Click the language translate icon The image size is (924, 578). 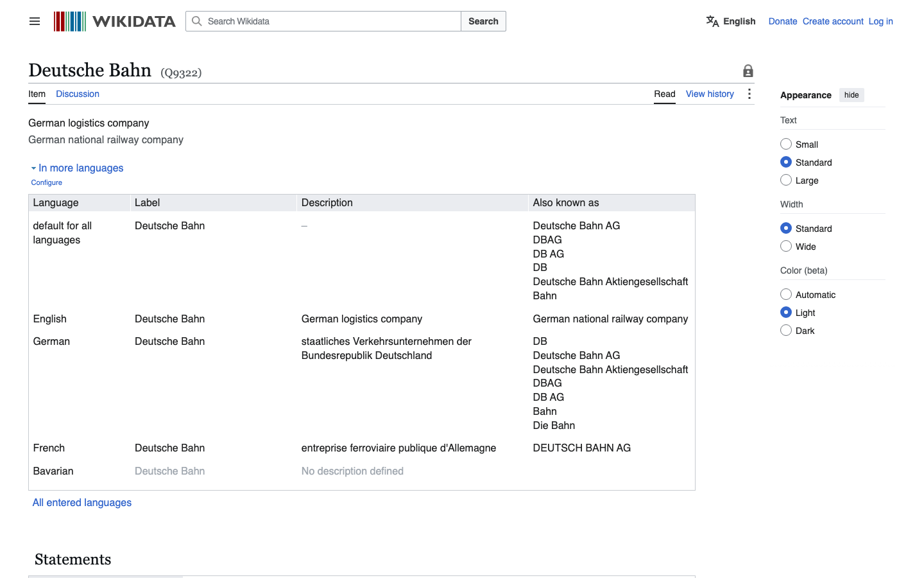point(712,21)
